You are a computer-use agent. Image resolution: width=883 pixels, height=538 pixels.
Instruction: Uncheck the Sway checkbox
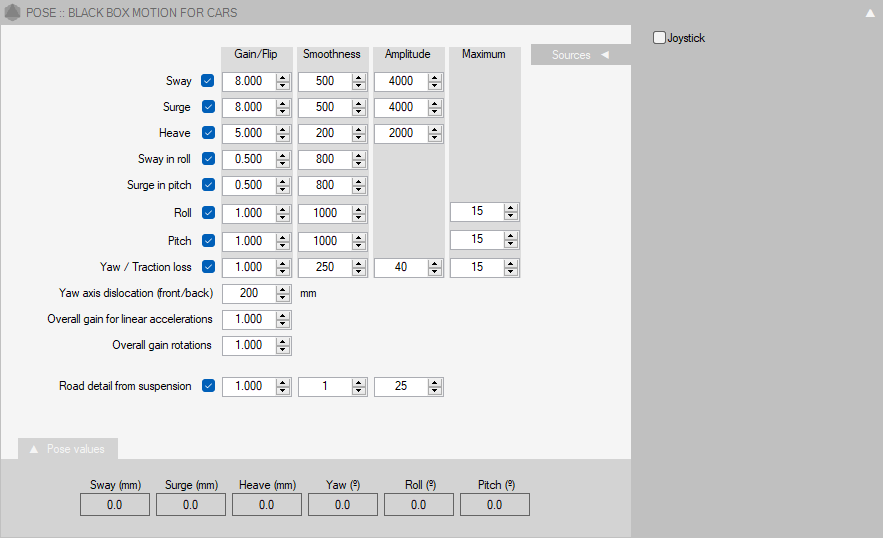pos(208,81)
